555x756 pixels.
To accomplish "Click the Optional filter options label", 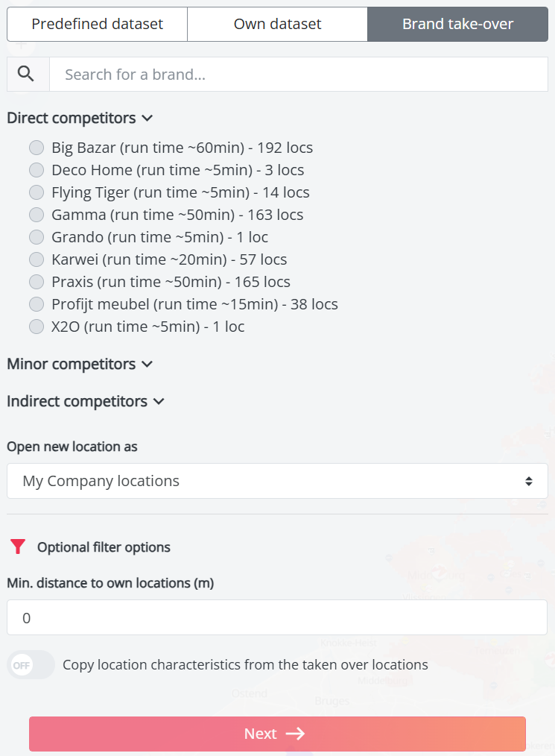I will pos(104,547).
